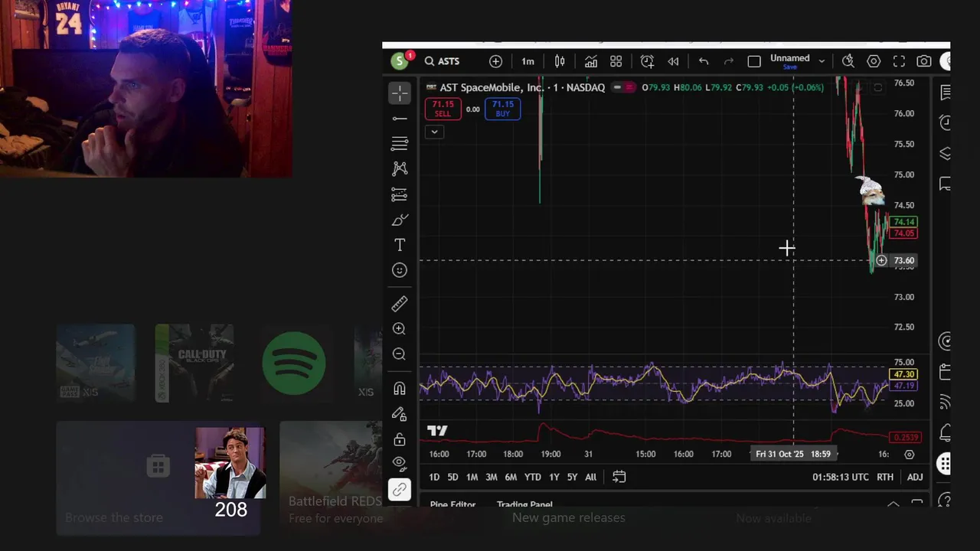Open the Indicators menu
The image size is (980, 551).
point(591,61)
